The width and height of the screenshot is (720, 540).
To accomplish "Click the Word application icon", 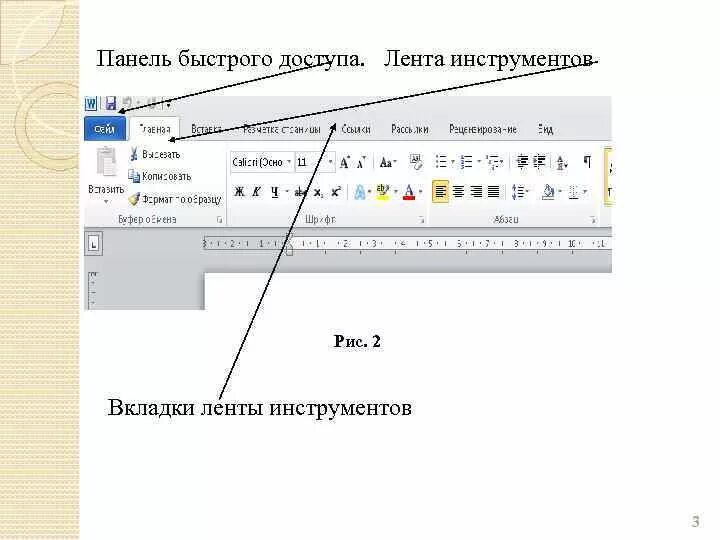I will (91, 104).
